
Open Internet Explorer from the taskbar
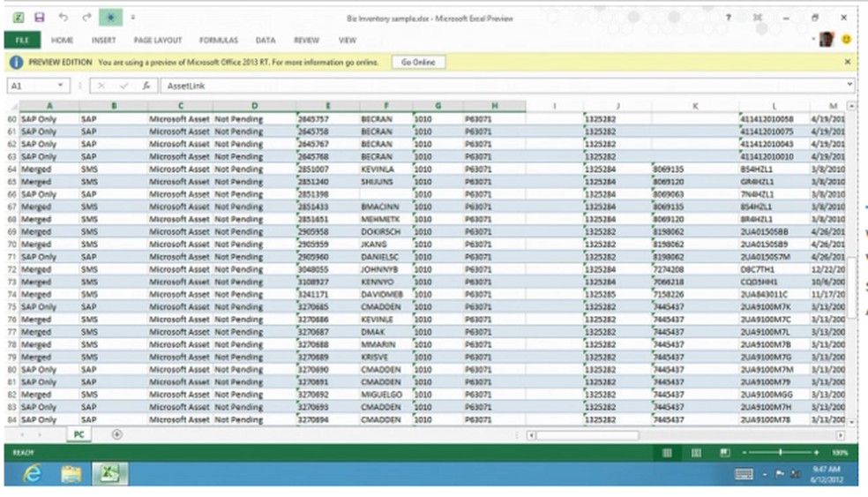point(34,474)
